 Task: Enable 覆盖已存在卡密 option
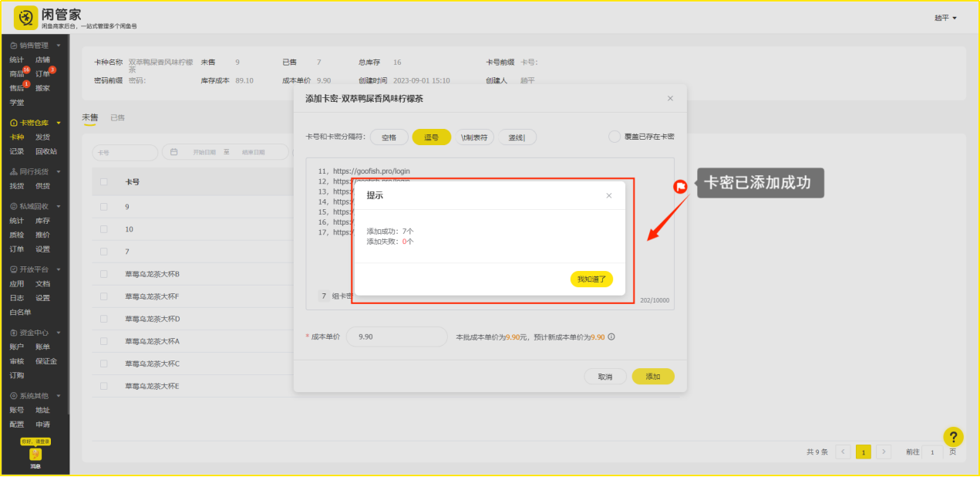point(615,137)
